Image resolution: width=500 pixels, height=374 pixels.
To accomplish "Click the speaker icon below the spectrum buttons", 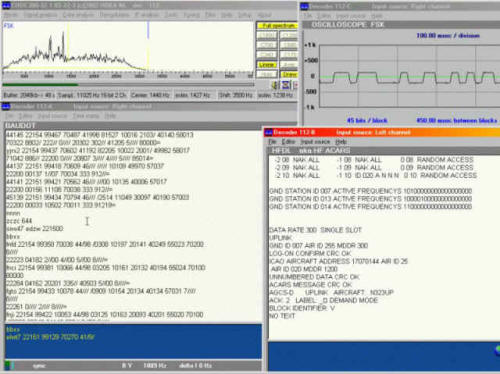I will (275, 85).
